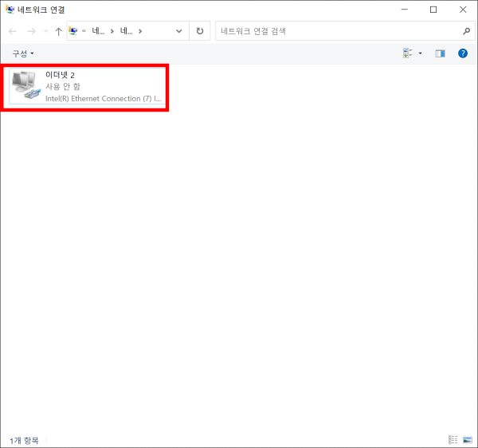Go up one folder level
The image size is (478, 448).
pos(58,31)
